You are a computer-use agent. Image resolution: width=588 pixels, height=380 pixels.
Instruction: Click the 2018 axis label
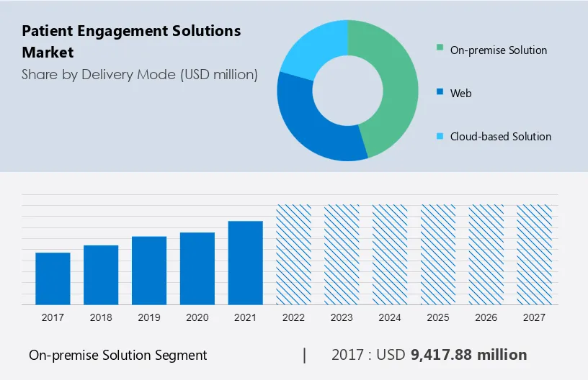pos(101,317)
